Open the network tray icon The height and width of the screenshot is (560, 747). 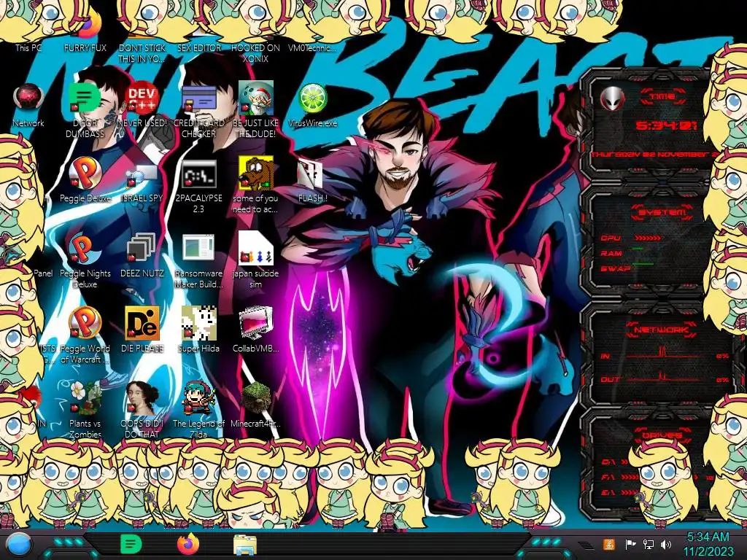point(649,544)
